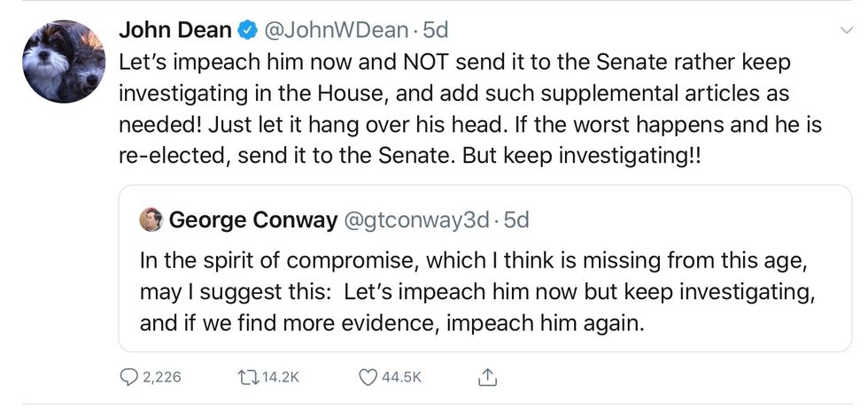The width and height of the screenshot is (868, 408).
Task: Click the reply speech bubble icon
Action: pos(129,377)
